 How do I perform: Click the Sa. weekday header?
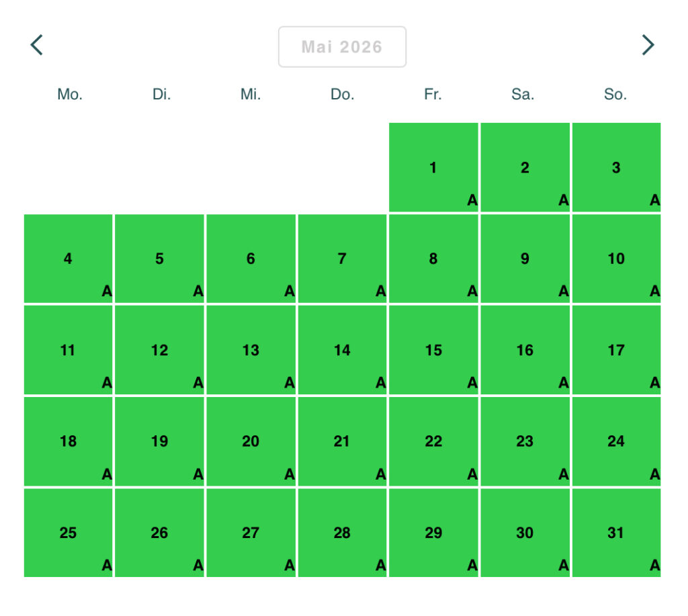click(x=523, y=95)
